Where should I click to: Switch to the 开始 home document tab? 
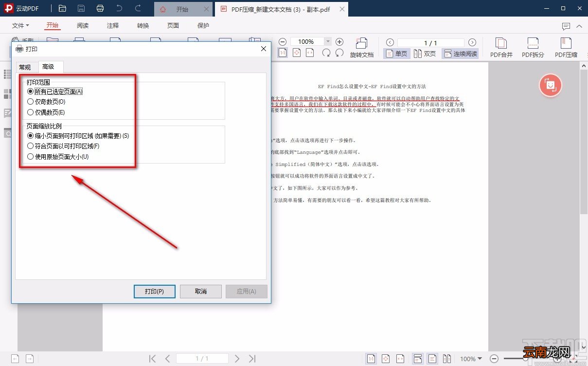click(183, 9)
